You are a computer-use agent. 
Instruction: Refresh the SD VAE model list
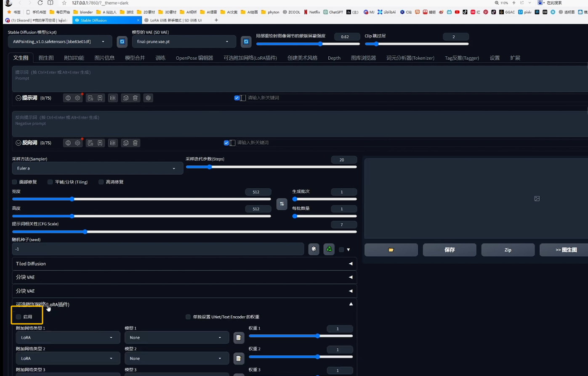(246, 42)
